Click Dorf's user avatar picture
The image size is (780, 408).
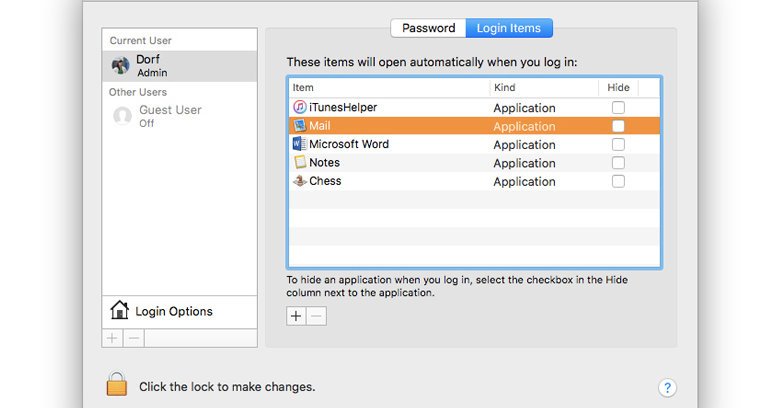tap(120, 65)
